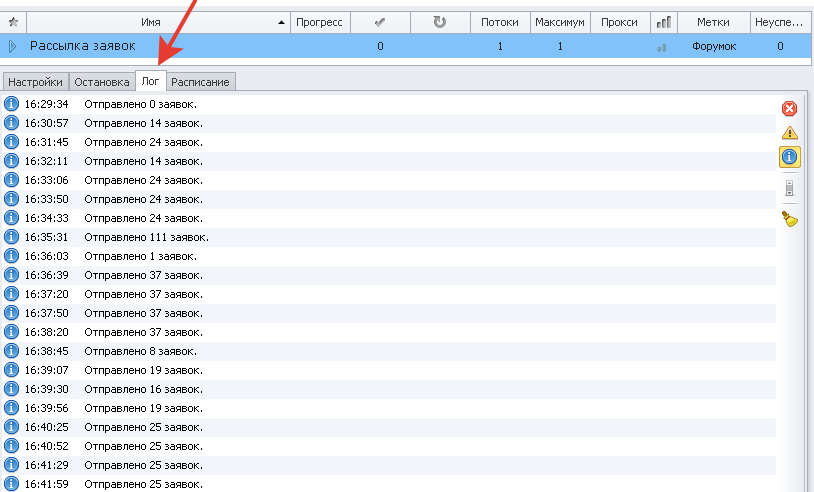Select log entry at 16:36:39
The width and height of the screenshot is (814, 492).
(388, 275)
